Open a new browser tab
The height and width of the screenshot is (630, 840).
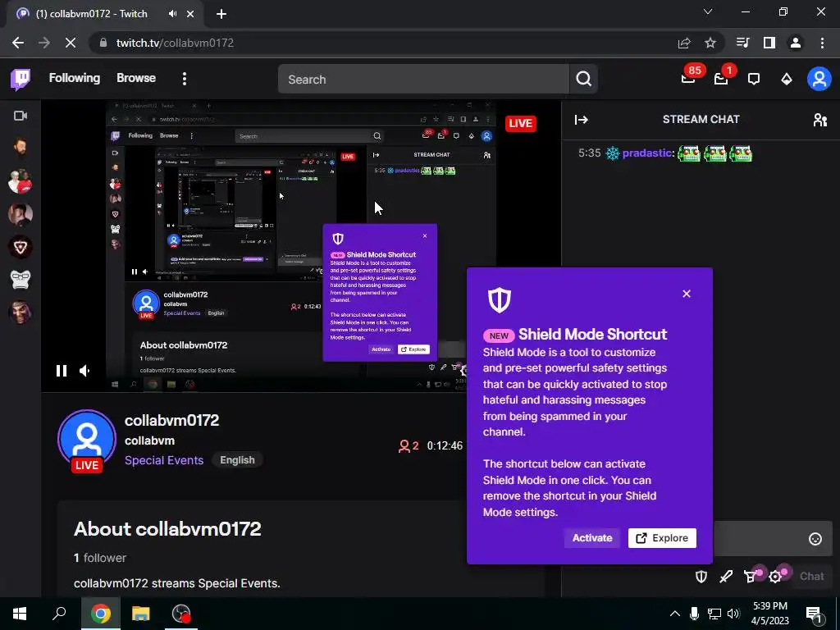221,14
